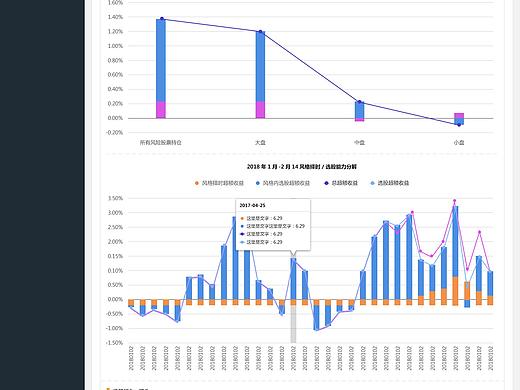Viewport: 520px width, 390px height.
Task: Click the line data point atop the 中盘 bar
Action: click(x=359, y=102)
